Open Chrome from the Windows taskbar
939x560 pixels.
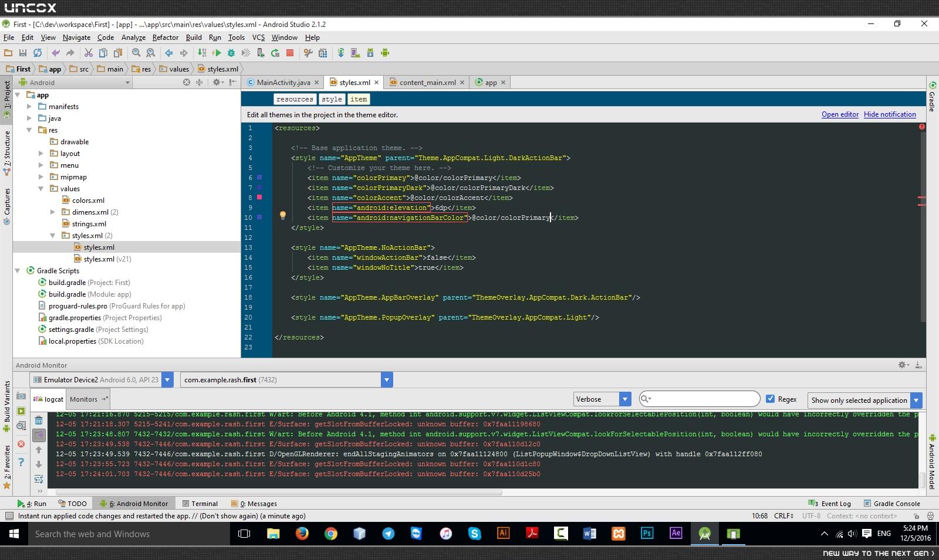pyautogui.click(x=331, y=534)
